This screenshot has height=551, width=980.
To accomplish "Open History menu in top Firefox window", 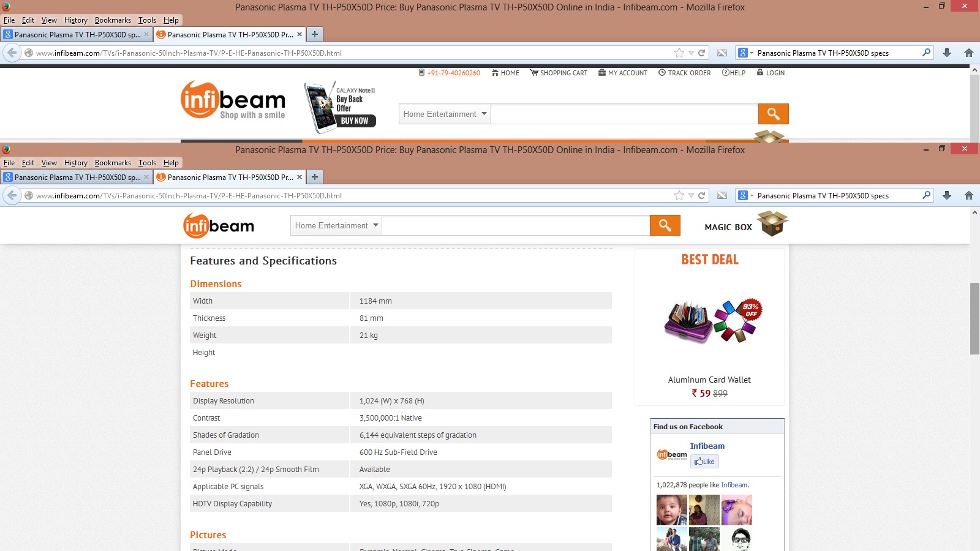I will pyautogui.click(x=76, y=20).
